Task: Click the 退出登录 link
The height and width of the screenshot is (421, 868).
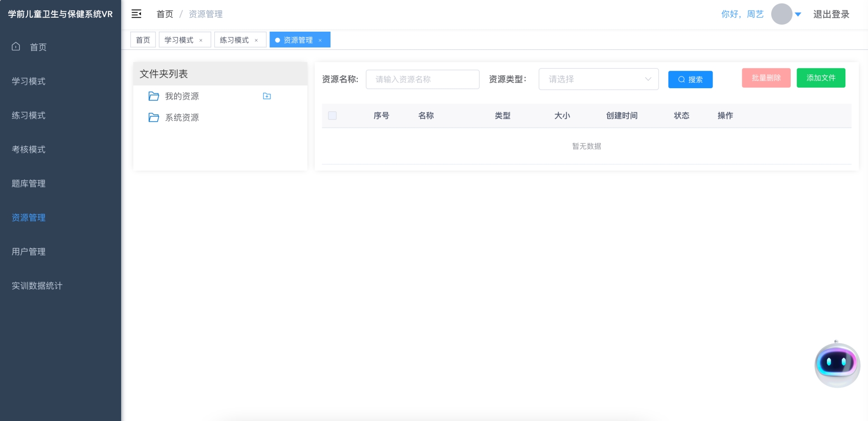Action: [831, 14]
